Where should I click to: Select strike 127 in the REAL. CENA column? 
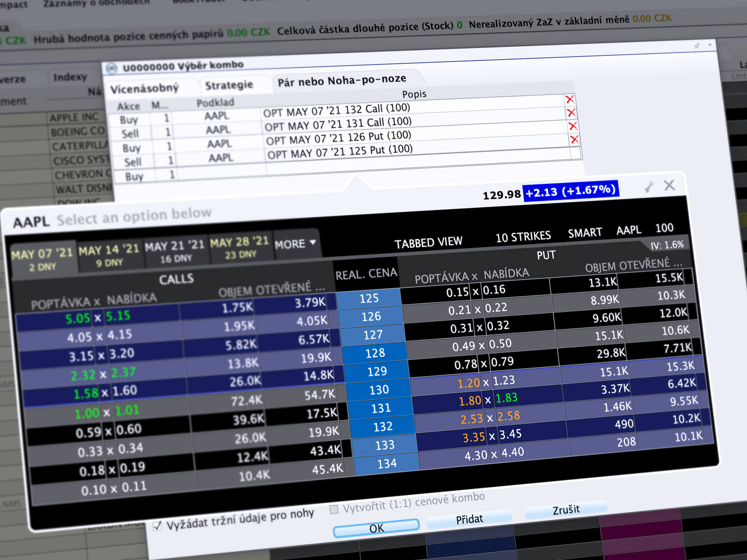click(373, 335)
